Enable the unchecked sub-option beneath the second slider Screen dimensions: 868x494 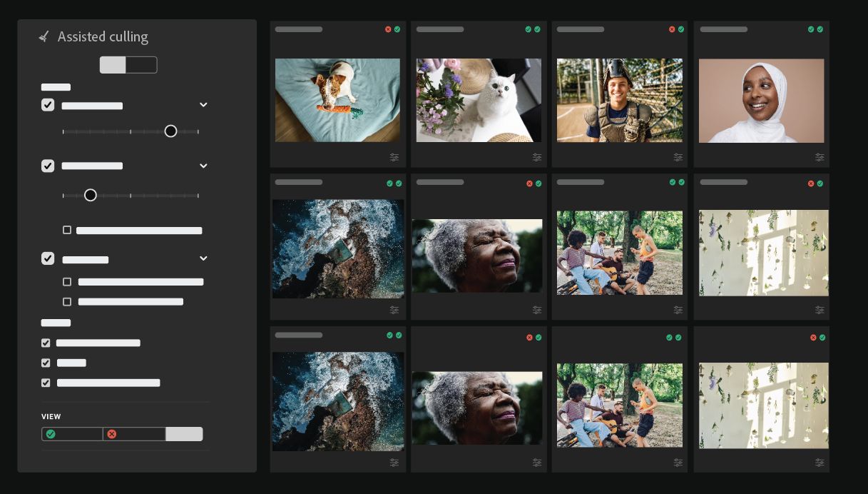(x=67, y=230)
